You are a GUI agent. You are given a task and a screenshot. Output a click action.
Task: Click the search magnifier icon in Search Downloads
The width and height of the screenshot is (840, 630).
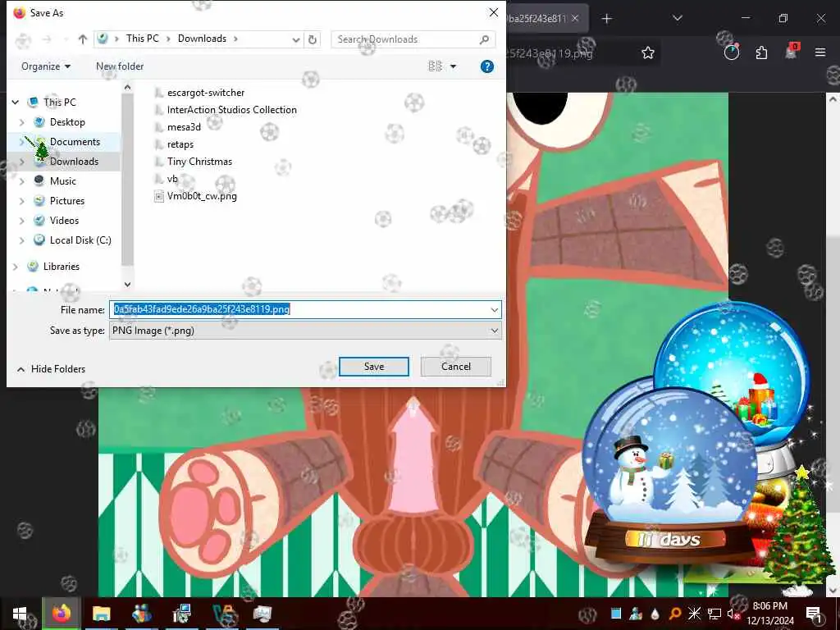click(x=484, y=39)
